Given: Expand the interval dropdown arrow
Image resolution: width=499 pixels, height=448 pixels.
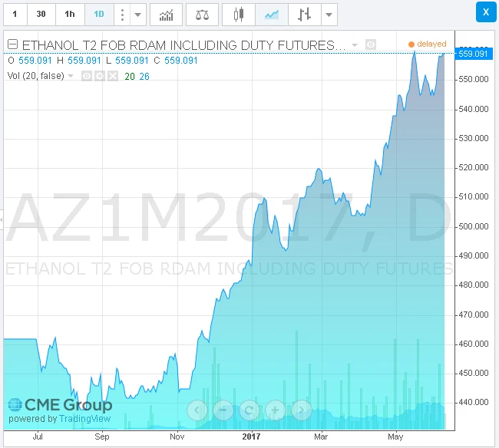Looking at the screenshot, I should pyautogui.click(x=137, y=15).
